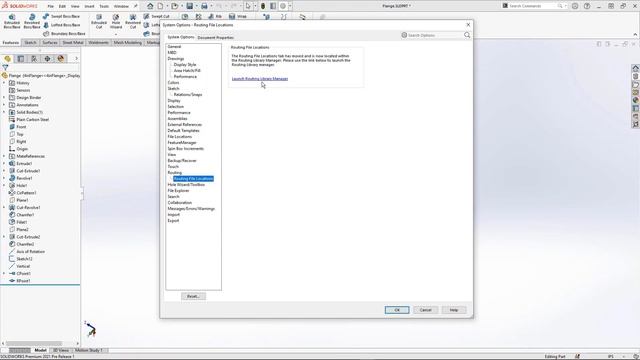Switch to the Document Properties tab
This screenshot has width=640, height=360.
[x=216, y=38]
